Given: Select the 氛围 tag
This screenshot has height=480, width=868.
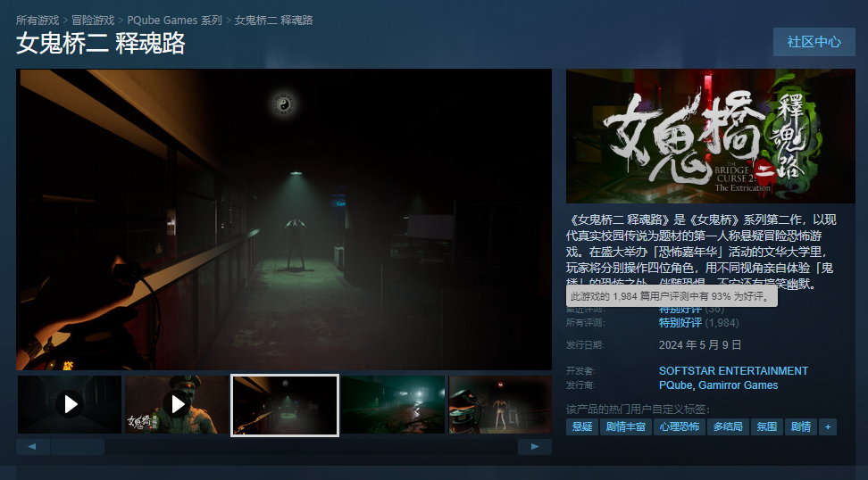Looking at the screenshot, I should [x=767, y=426].
